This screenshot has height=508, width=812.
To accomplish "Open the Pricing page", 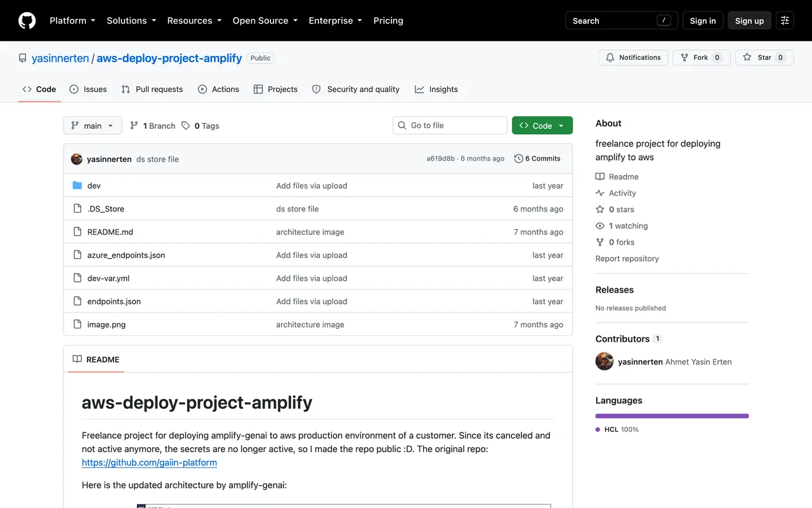I will coord(388,20).
